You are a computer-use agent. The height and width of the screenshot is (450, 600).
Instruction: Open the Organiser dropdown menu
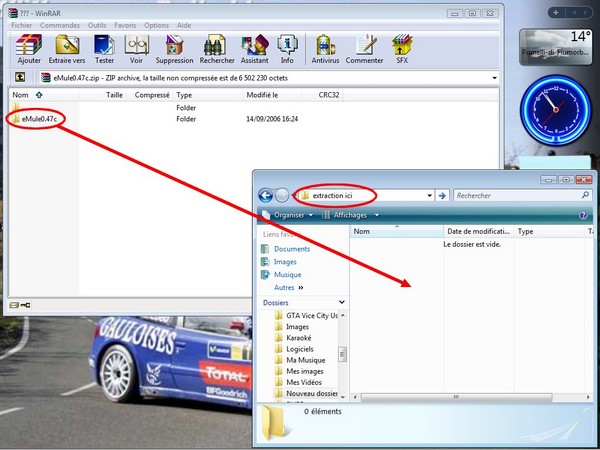coord(293,215)
